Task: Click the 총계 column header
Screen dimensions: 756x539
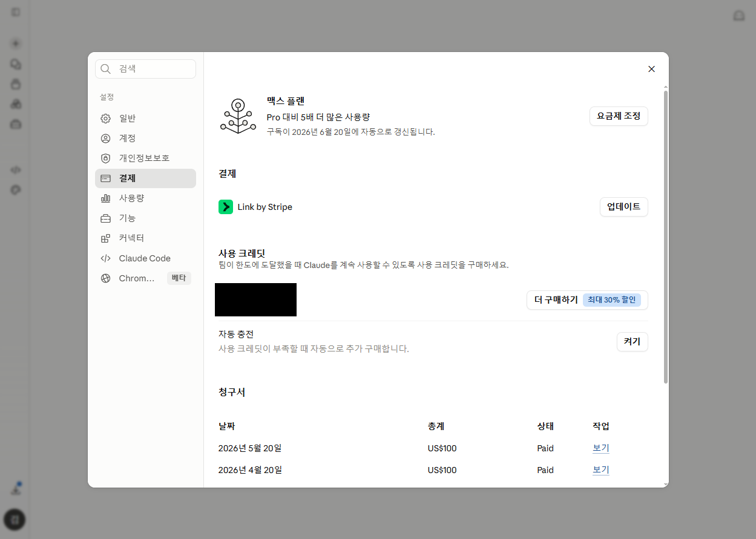Action: tap(436, 426)
